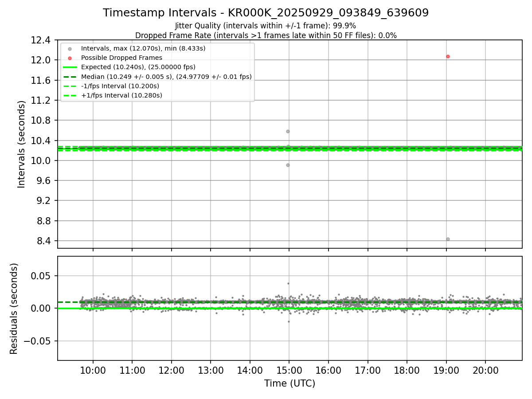Click the 'Time (UTC)' x-axis label

click(289, 383)
